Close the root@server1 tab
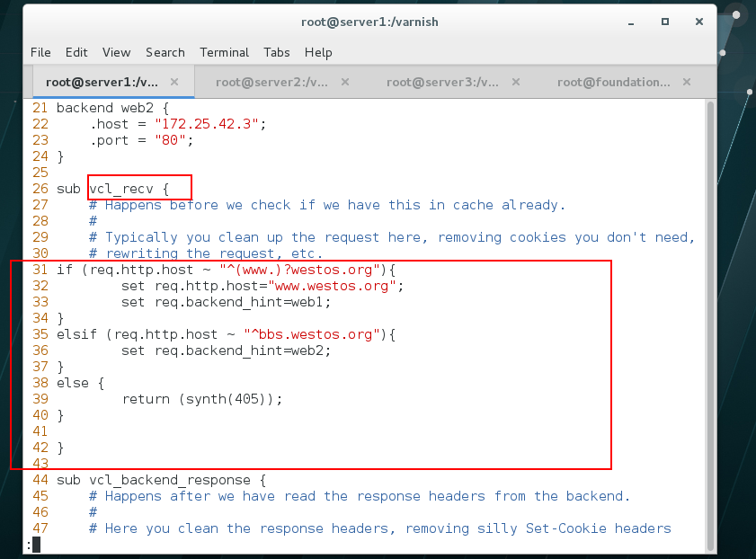The width and height of the screenshot is (756, 559). coord(174,82)
